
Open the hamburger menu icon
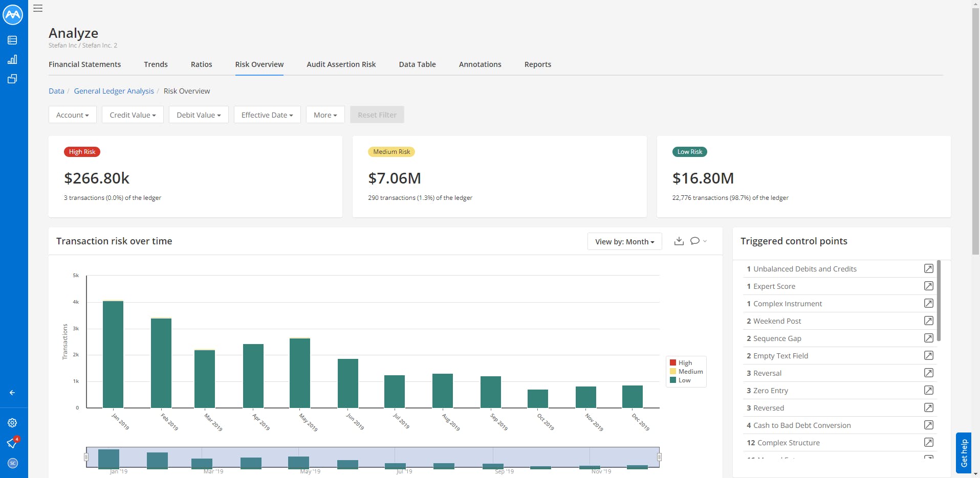(x=38, y=8)
